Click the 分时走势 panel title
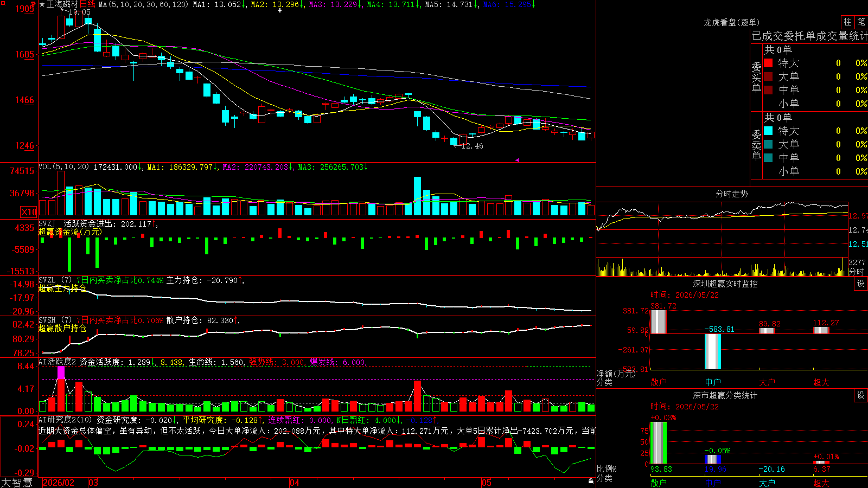 (x=732, y=194)
